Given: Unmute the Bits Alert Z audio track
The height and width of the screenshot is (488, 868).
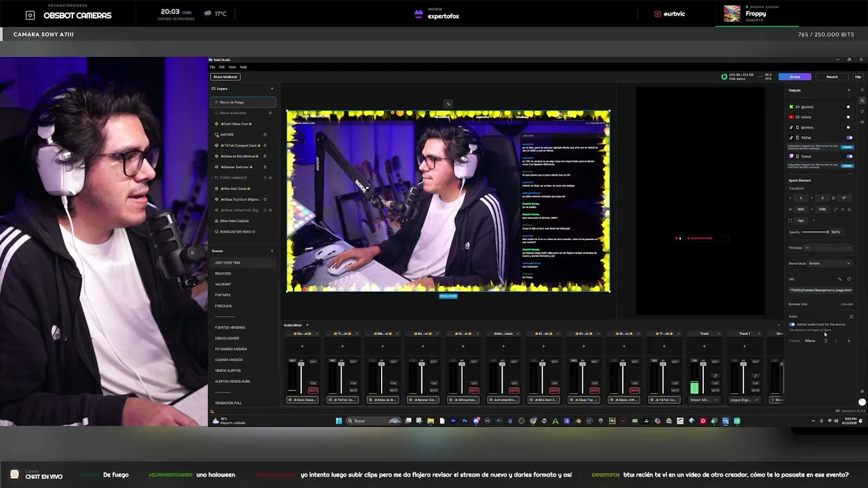Looking at the screenshot, I should pyautogui.click(x=554, y=390).
